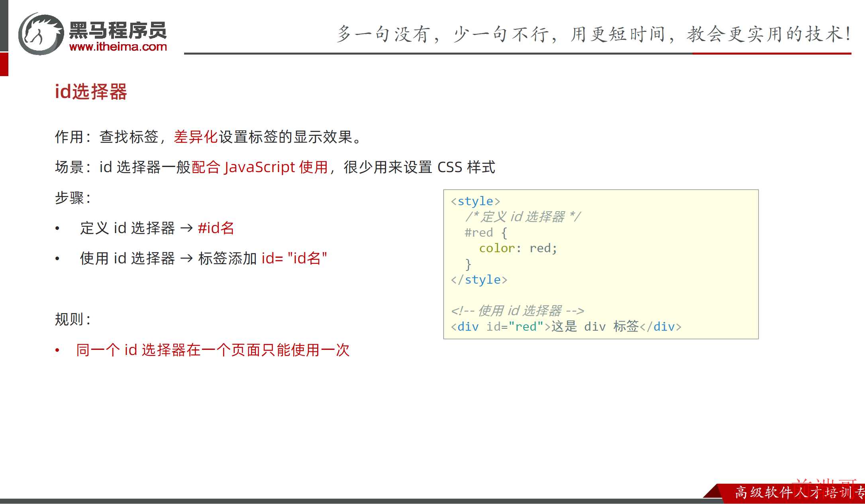Click the color: red; declaration
The image size is (865, 504).
coord(518,248)
